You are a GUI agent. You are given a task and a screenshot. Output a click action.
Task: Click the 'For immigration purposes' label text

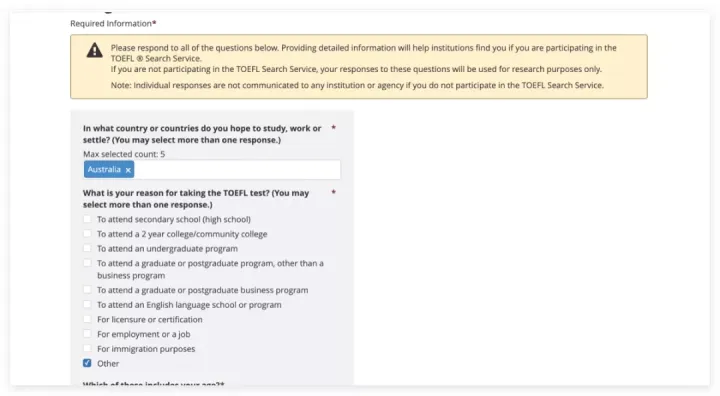click(x=146, y=349)
